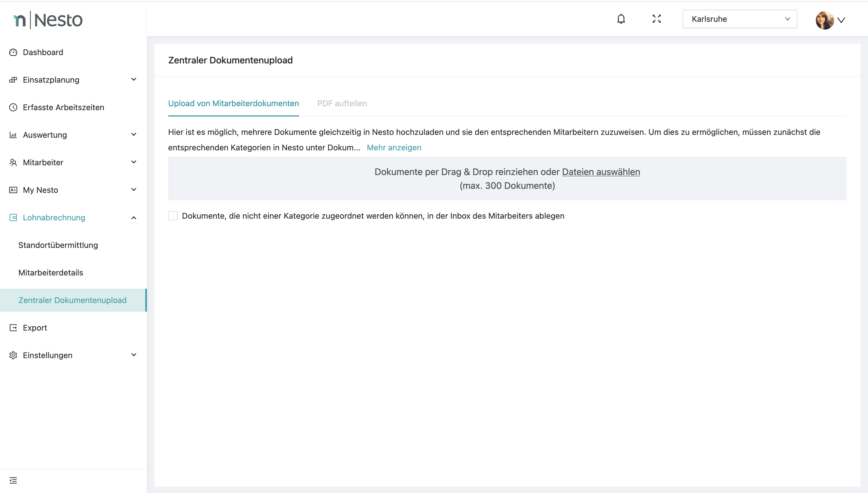Toggle fullscreen mode icon
This screenshot has width=868, height=493.
tap(656, 19)
